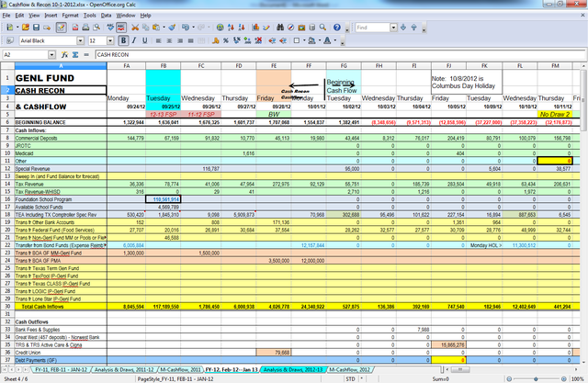Insert Hyperlink globe icon
This screenshot has width=588, height=383.
pos(220,28)
